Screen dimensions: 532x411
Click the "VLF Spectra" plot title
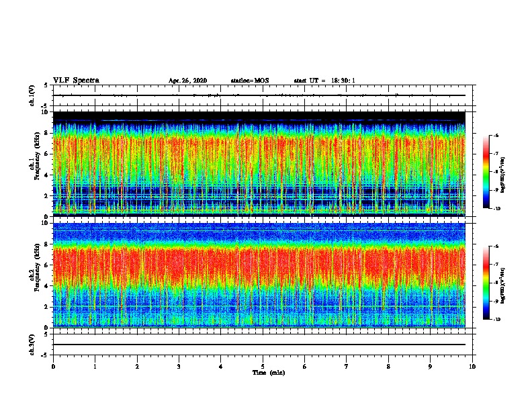pyautogui.click(x=76, y=81)
